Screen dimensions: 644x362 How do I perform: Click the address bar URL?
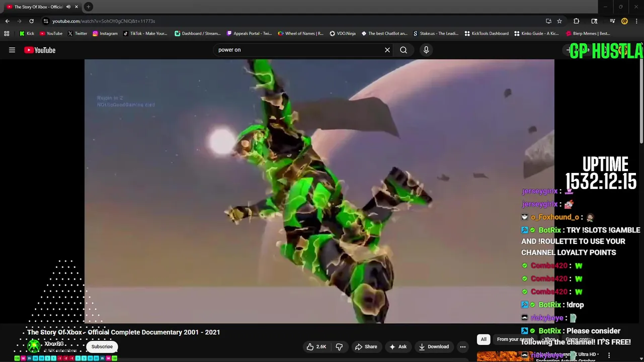(104, 21)
